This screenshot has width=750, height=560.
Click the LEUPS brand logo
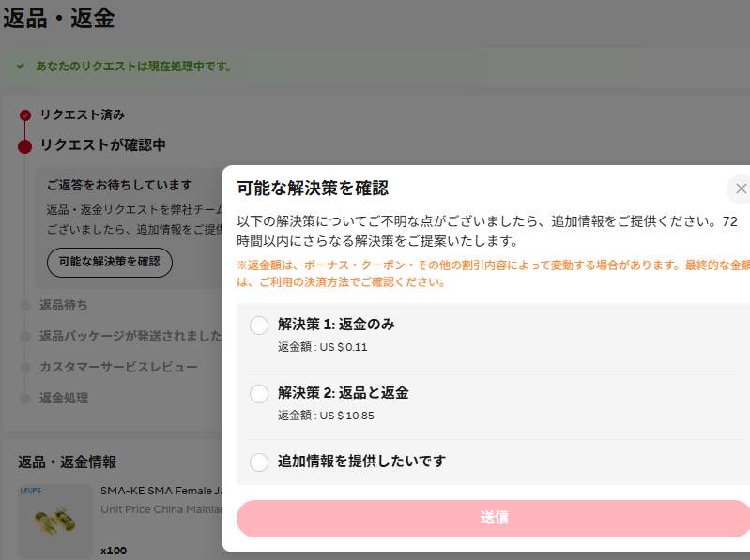pos(31,491)
